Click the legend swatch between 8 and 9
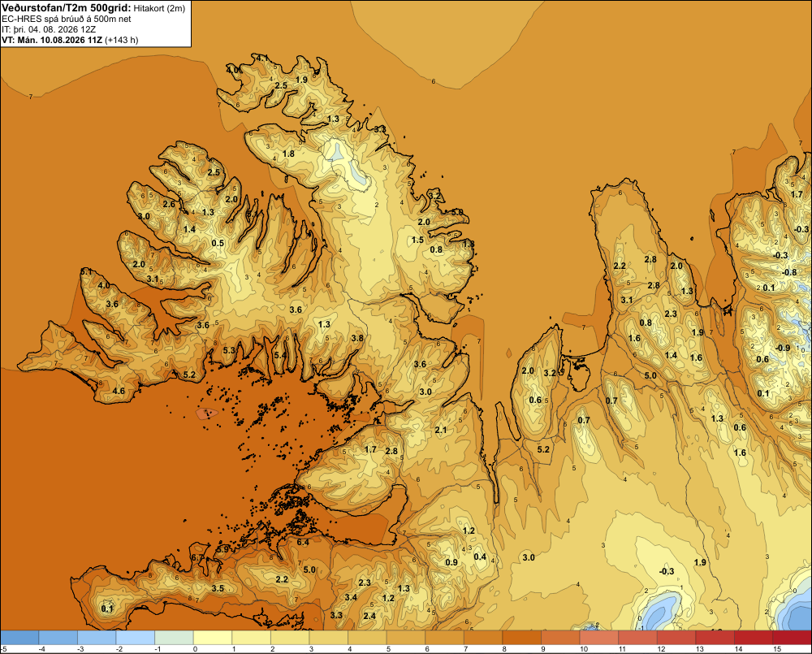Image resolution: width=812 pixels, height=654 pixels. [522, 637]
